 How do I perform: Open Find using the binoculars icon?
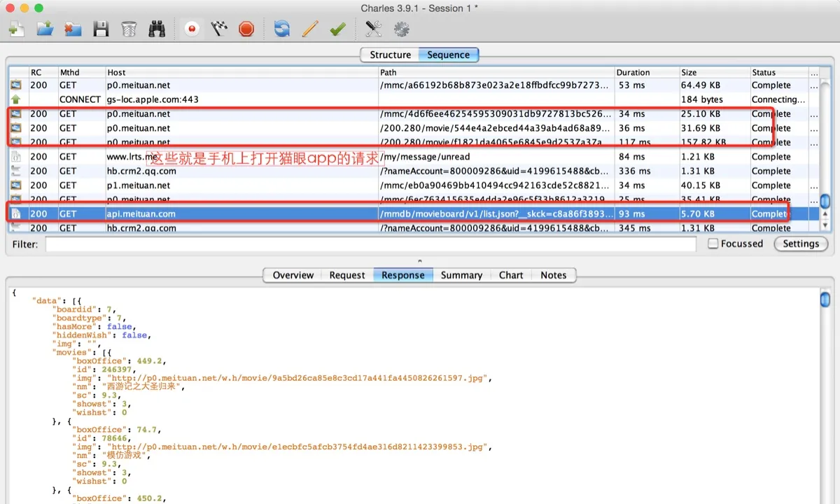(x=157, y=29)
